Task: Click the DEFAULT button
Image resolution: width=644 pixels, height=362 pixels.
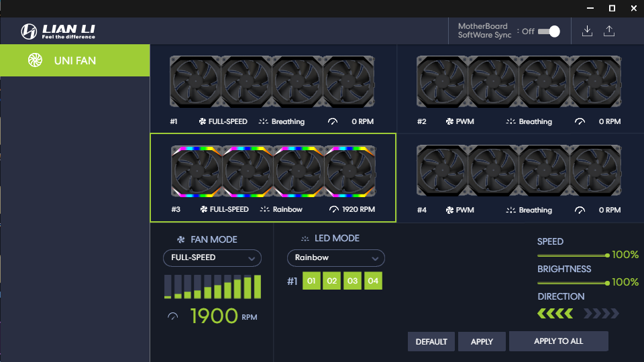Action: 431,341
